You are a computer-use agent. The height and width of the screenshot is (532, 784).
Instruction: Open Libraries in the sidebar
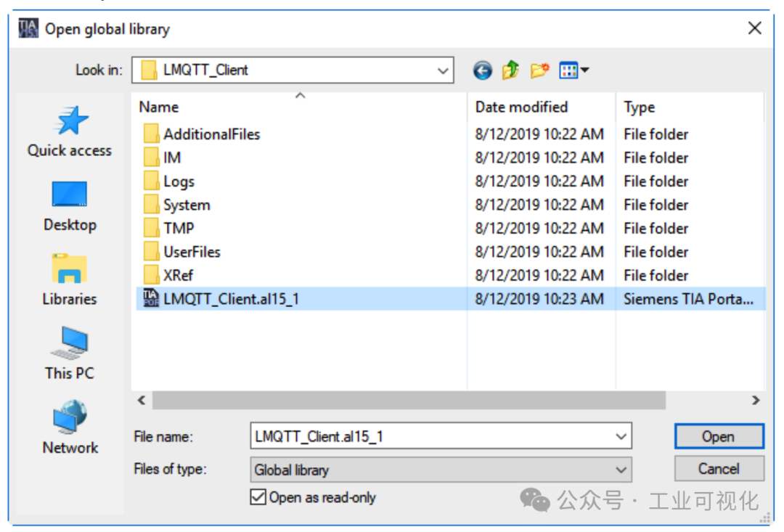[70, 280]
